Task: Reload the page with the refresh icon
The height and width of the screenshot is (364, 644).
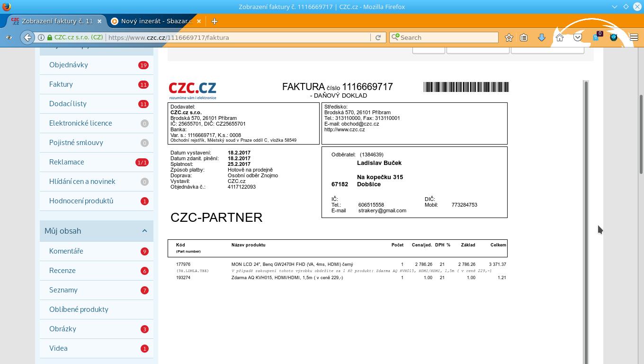Action: (x=378, y=37)
